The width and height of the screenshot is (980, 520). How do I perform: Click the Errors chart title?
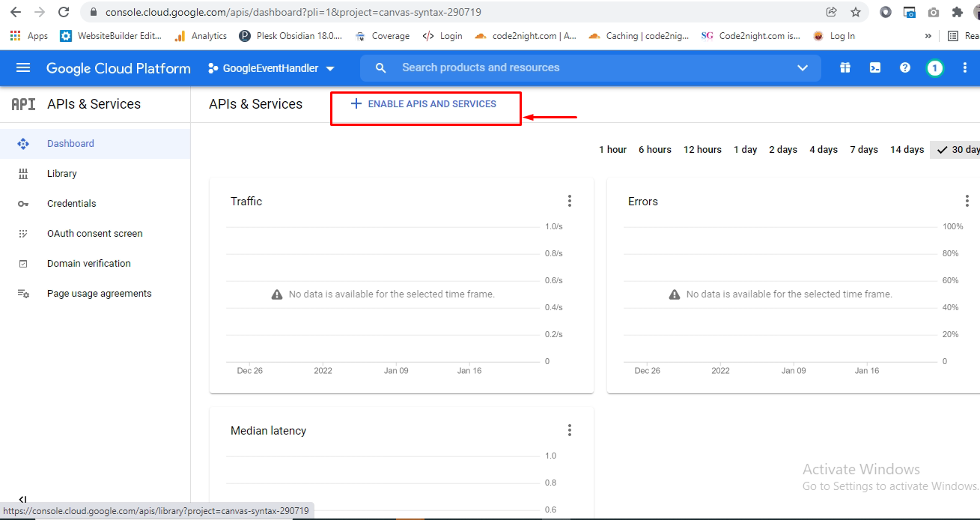click(643, 202)
